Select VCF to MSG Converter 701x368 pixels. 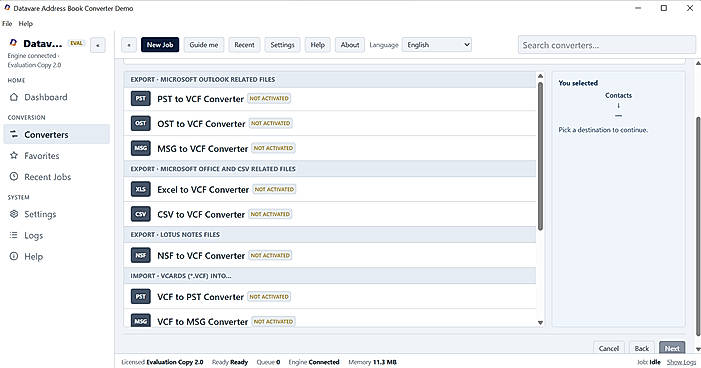tap(330, 319)
